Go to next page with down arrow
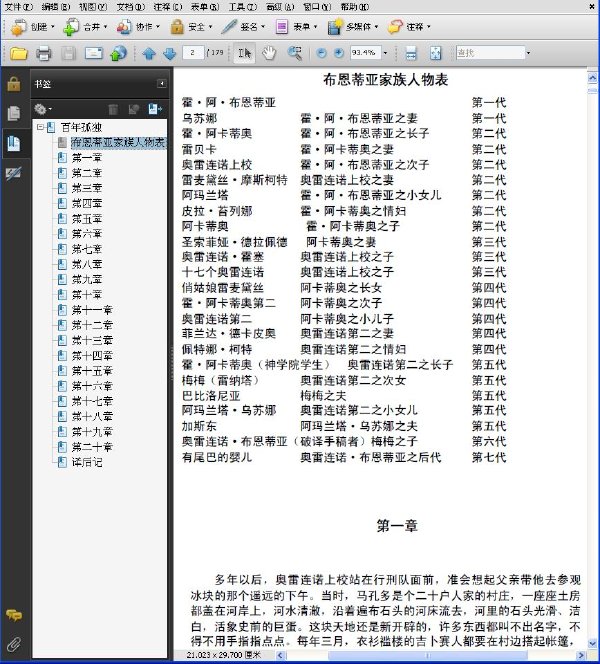Viewport: 600px width, 664px height. pos(169,54)
